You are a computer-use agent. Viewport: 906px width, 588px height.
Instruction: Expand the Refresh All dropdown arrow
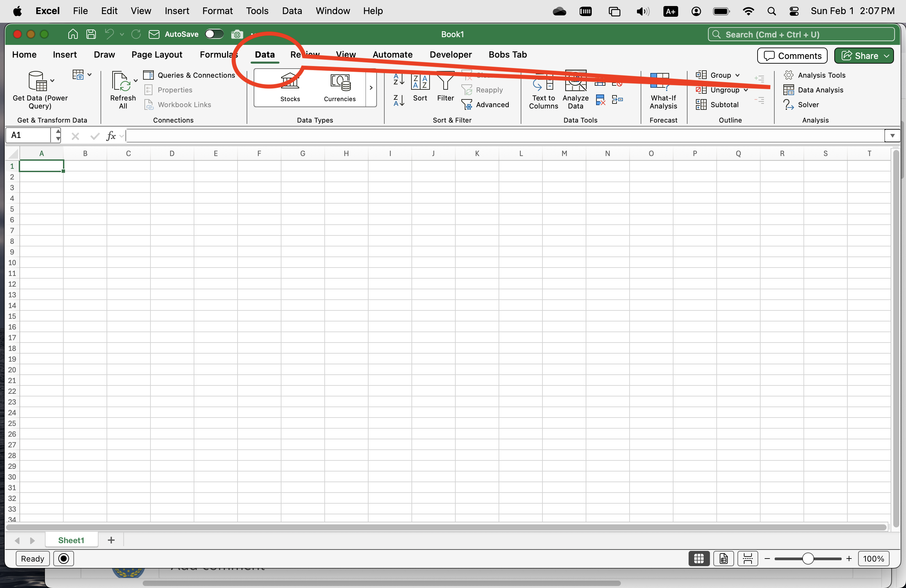click(x=135, y=81)
